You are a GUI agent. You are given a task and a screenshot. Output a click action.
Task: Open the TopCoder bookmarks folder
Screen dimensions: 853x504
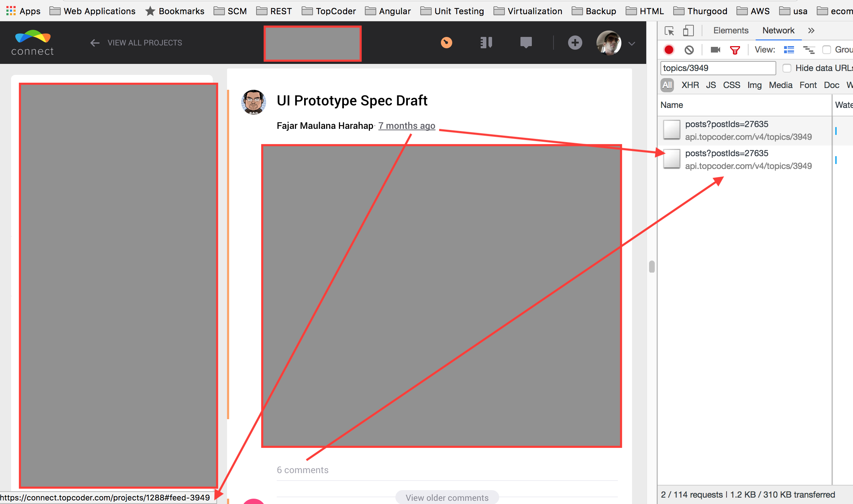[x=329, y=11]
